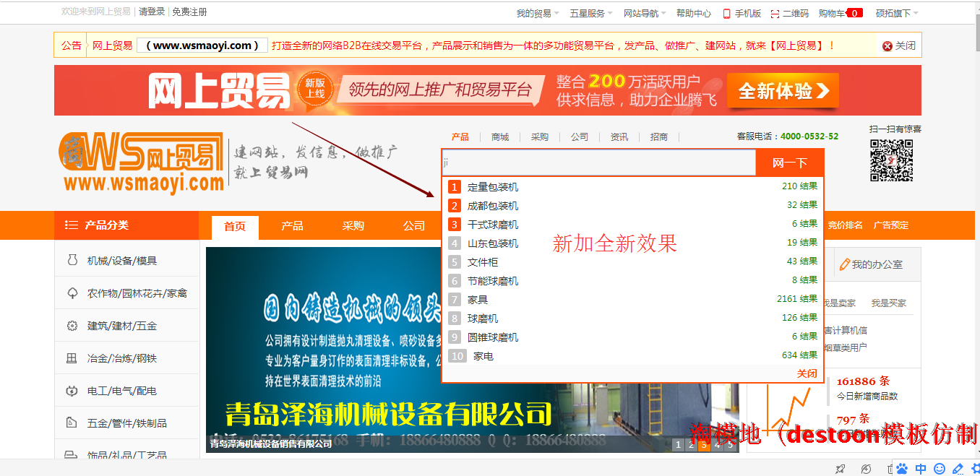Click the 网一下 search button
The width and height of the screenshot is (980, 476).
tap(789, 163)
